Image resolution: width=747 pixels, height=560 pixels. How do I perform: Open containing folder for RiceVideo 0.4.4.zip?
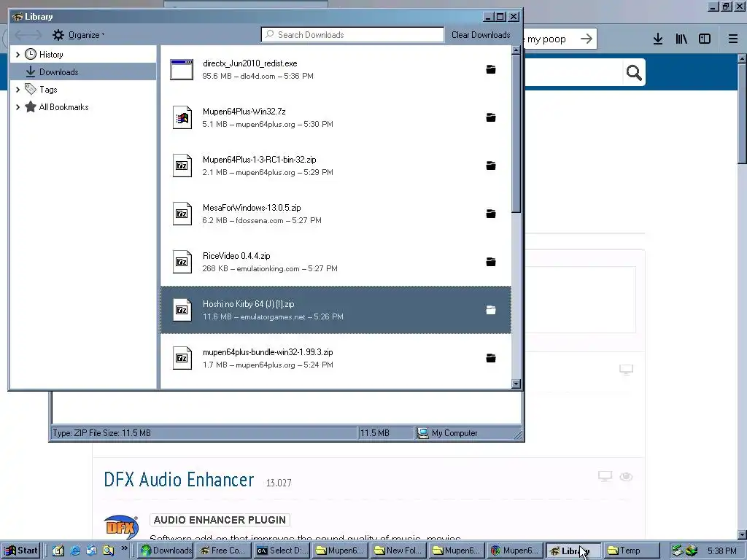491,262
